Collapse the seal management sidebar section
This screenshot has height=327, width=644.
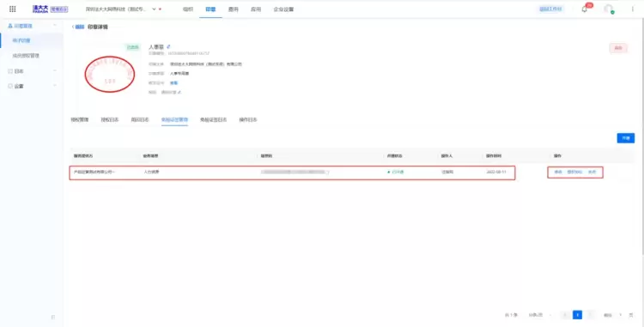(x=55, y=26)
